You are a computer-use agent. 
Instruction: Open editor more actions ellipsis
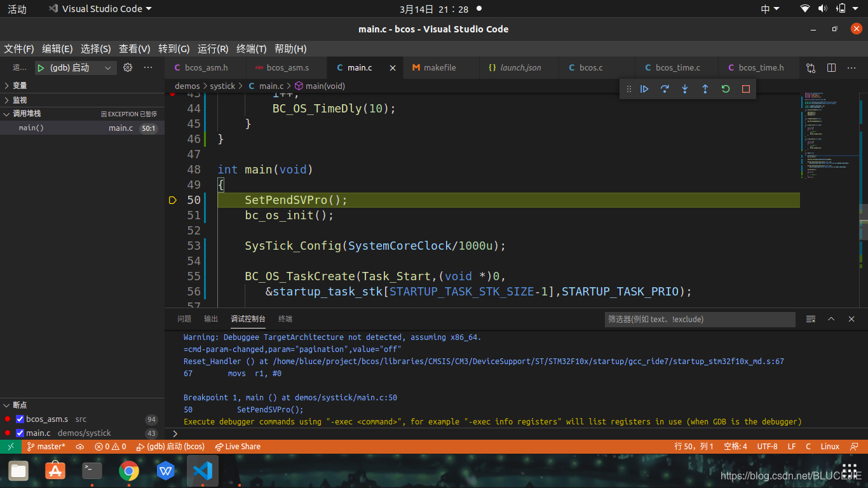(x=851, y=67)
